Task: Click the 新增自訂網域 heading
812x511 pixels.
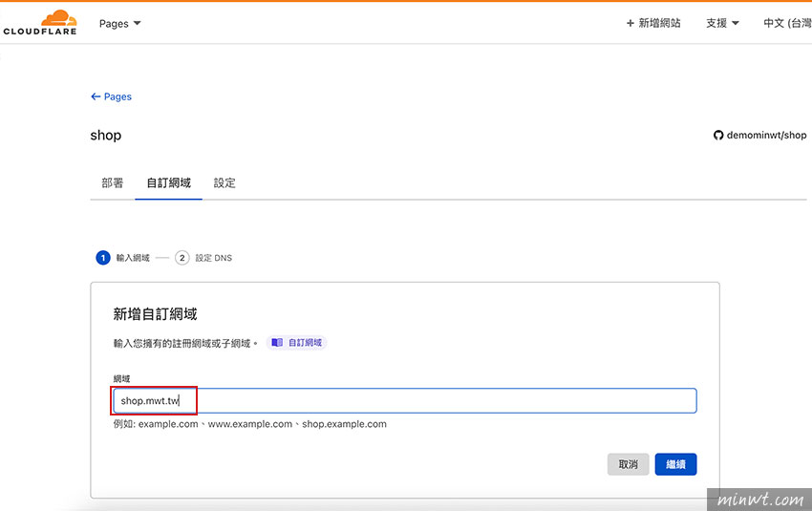Action: [x=156, y=314]
